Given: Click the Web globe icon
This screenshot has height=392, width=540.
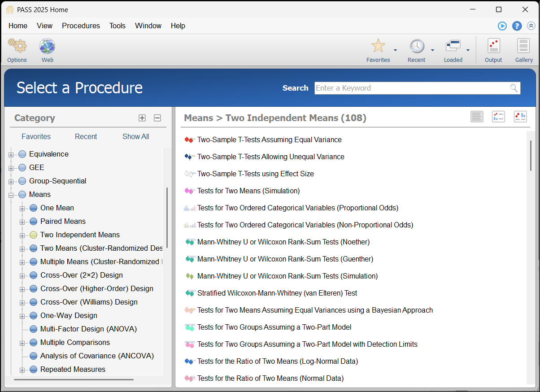Looking at the screenshot, I should pos(47,46).
